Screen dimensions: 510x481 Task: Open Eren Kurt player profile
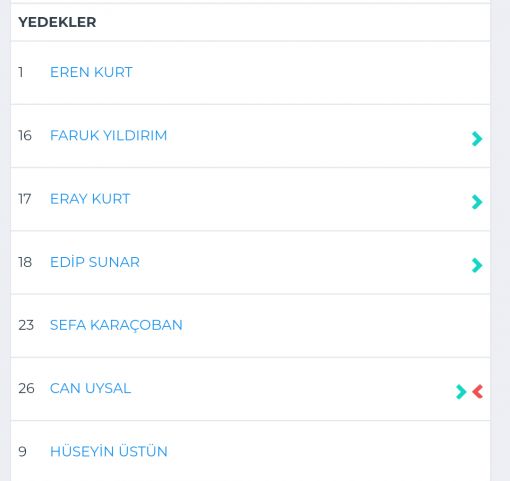click(91, 72)
